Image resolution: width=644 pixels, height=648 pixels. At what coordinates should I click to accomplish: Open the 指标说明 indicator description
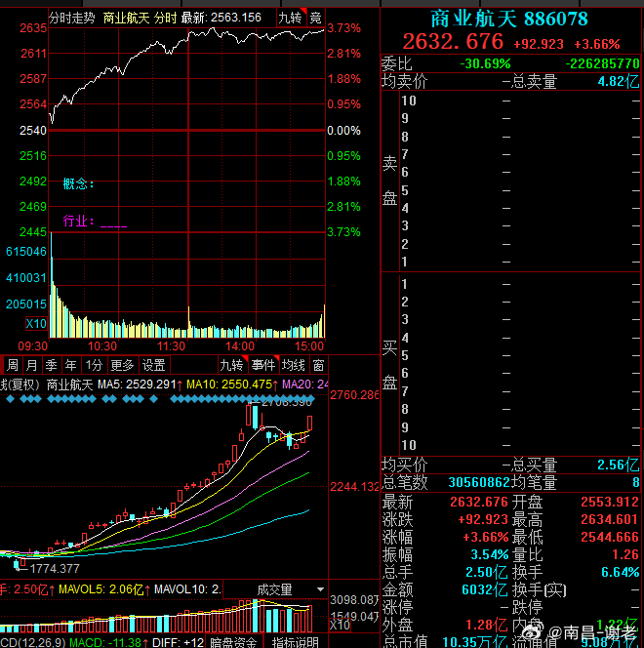pyautogui.click(x=296, y=642)
